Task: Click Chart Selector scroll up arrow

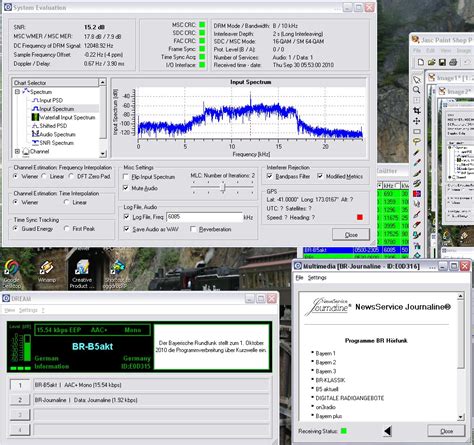Action: coord(103,82)
